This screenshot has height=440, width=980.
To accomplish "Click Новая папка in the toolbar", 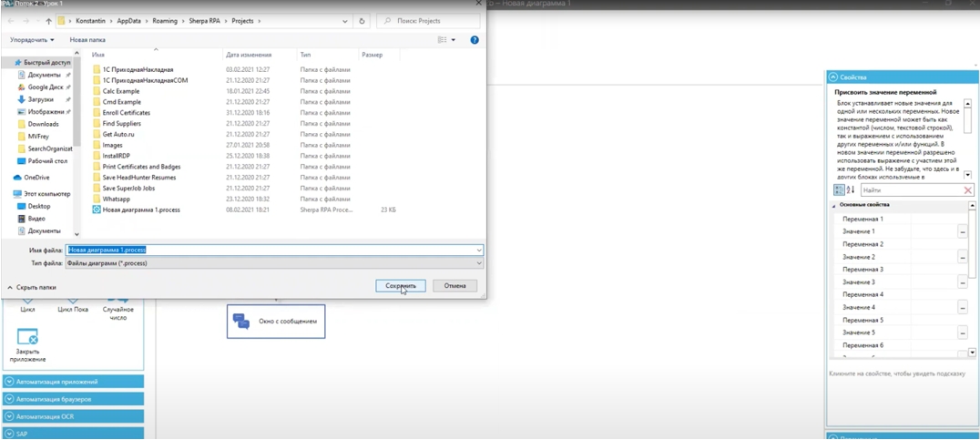I will 87,40.
